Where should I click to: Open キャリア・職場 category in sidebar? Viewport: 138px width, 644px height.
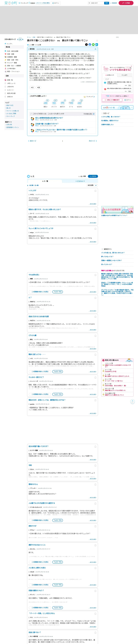pyautogui.click(x=12, y=63)
